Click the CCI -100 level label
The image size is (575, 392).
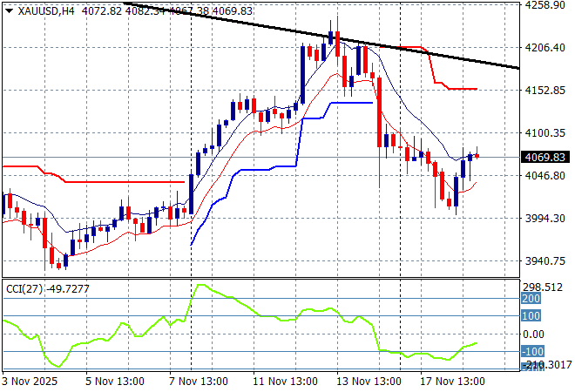pos(532,352)
